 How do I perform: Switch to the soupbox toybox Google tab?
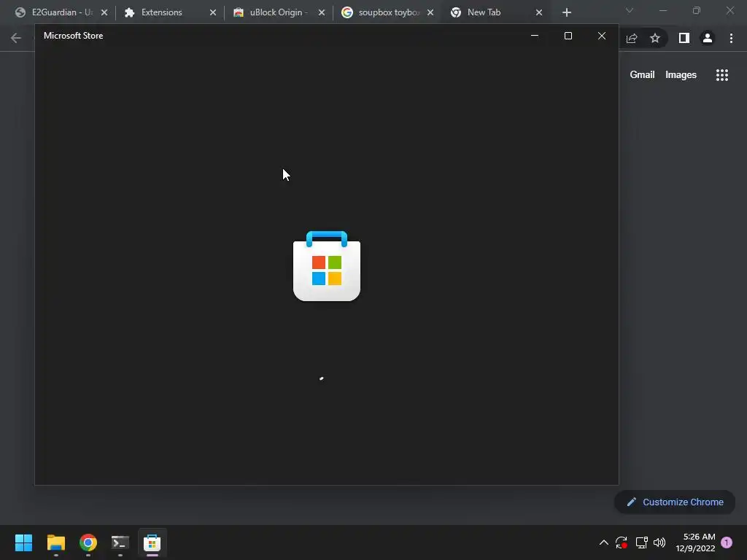point(387,12)
